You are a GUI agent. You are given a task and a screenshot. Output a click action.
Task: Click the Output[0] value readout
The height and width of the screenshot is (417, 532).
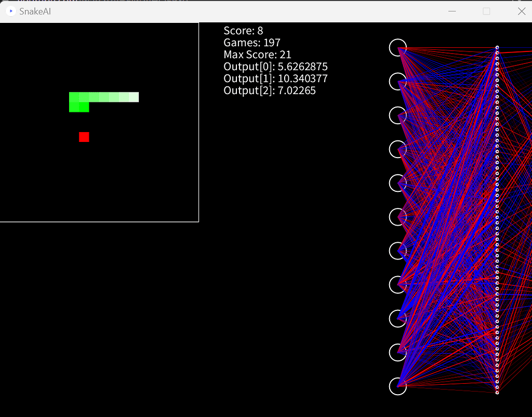click(275, 67)
